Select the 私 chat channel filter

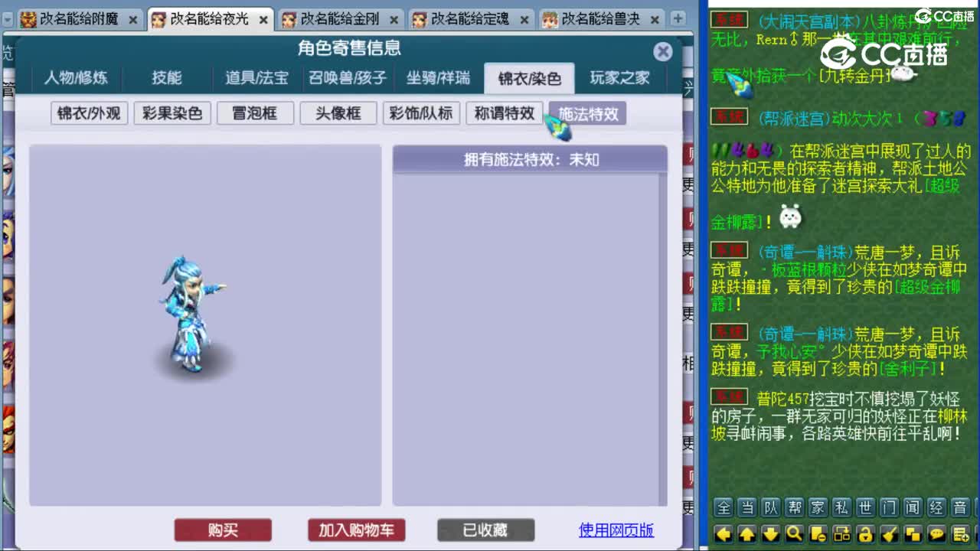tap(841, 507)
